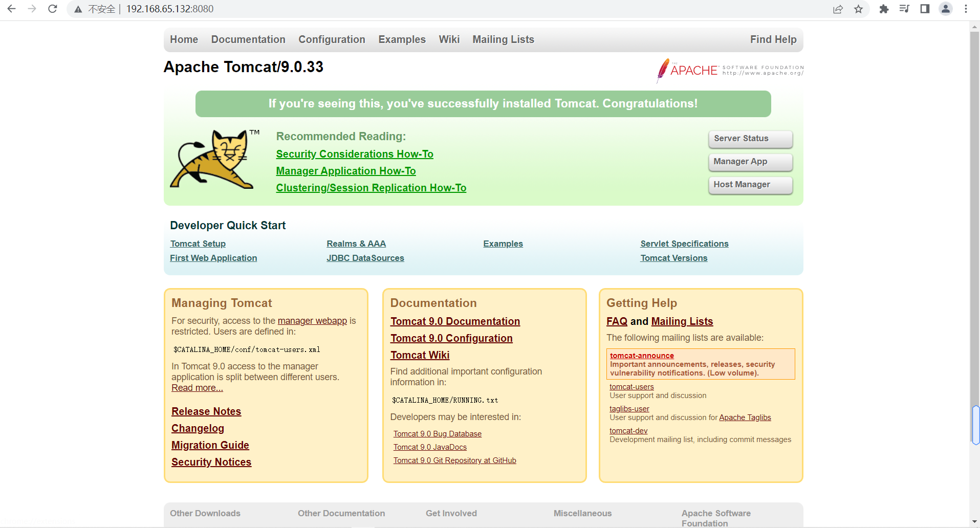Image resolution: width=980 pixels, height=528 pixels.
Task: Open the Apache Taglibs link
Action: pos(745,417)
